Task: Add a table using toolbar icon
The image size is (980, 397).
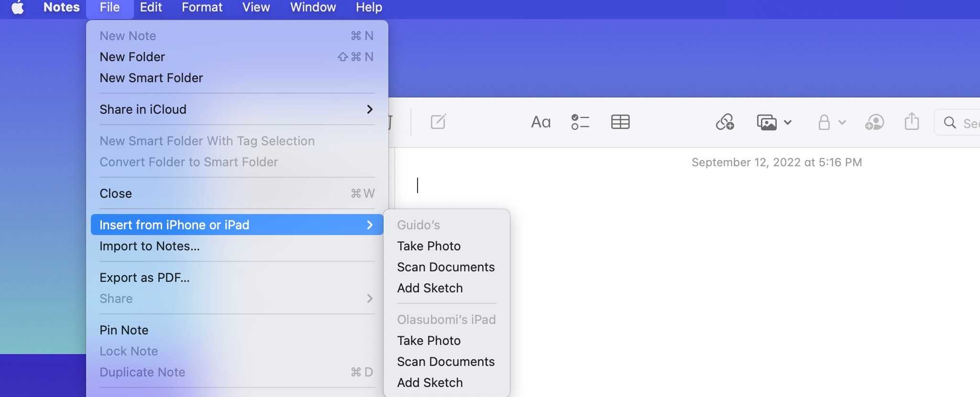Action: [620, 122]
